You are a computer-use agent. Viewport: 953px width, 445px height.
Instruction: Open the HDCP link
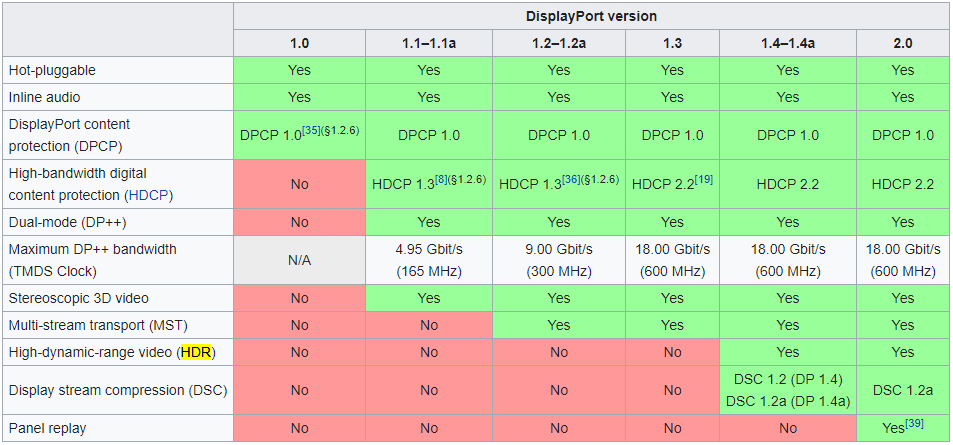[148, 196]
